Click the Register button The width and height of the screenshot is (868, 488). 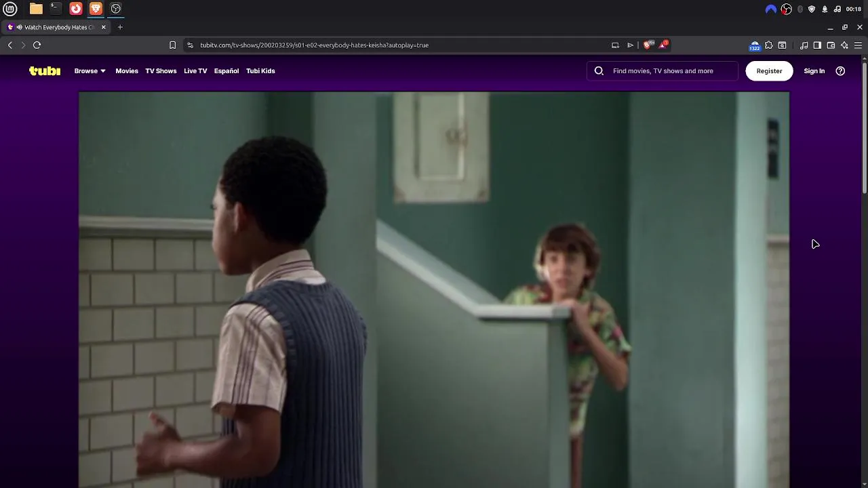pyautogui.click(x=769, y=70)
